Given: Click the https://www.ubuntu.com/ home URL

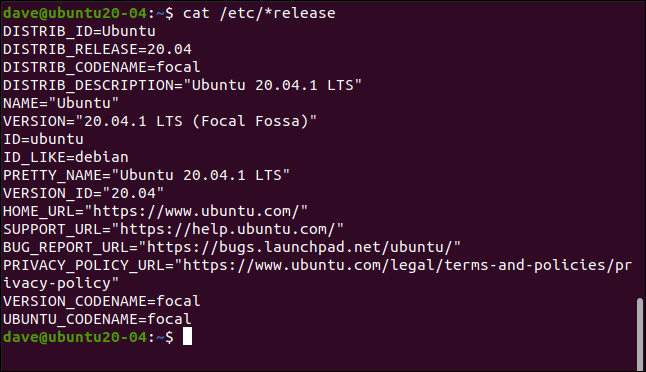Looking at the screenshot, I should tap(196, 211).
